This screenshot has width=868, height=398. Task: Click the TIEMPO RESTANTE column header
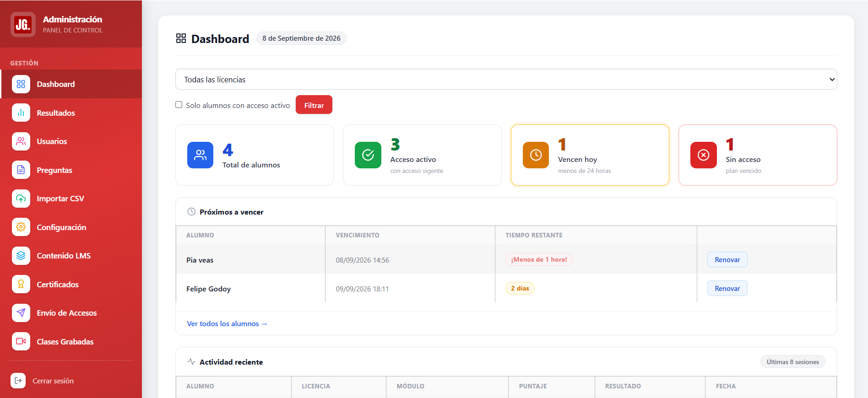(534, 235)
